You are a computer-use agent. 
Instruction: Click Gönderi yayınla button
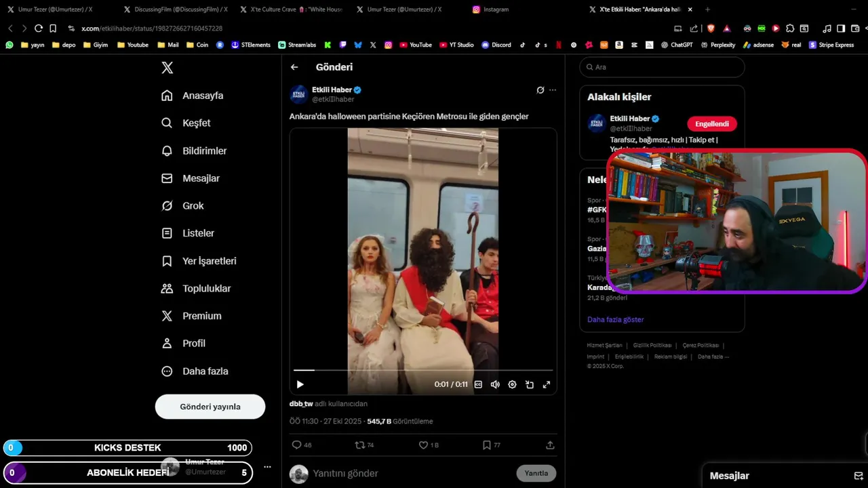pyautogui.click(x=210, y=407)
